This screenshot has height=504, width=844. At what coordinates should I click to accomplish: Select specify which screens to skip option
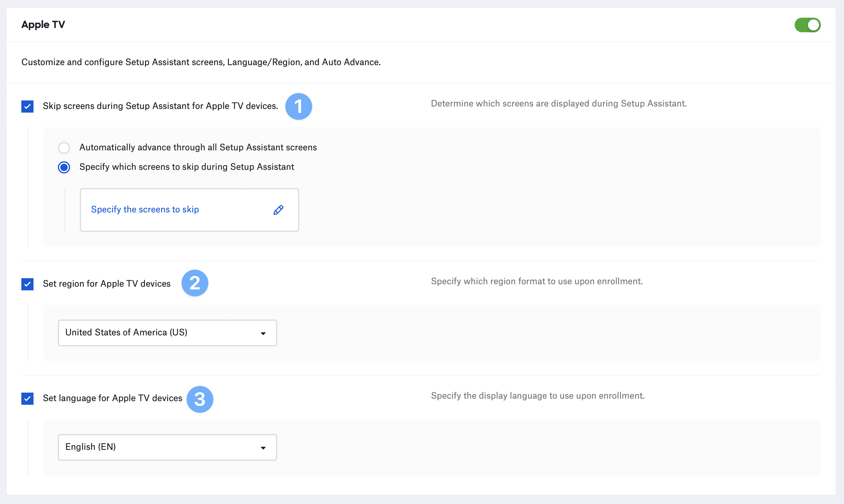click(x=64, y=167)
